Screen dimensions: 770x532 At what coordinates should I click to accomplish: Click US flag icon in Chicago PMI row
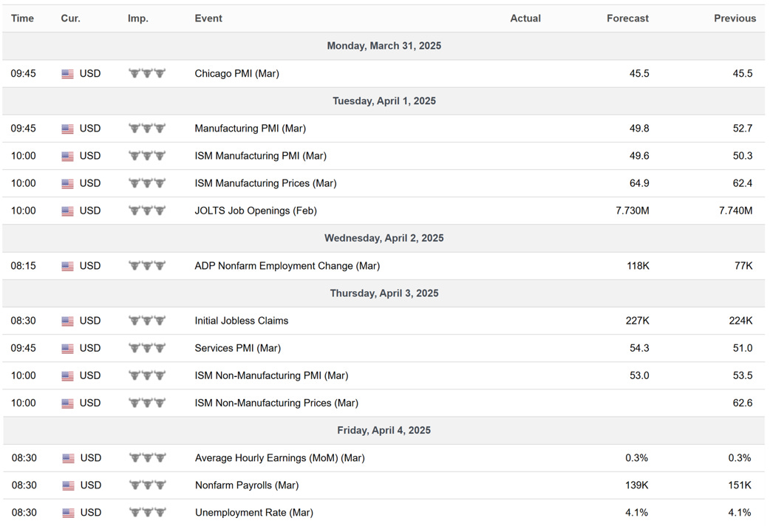pyautogui.click(x=67, y=74)
